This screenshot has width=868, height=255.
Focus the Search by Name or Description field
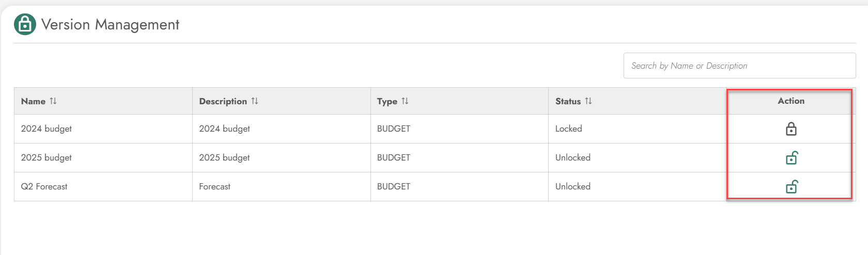point(739,66)
